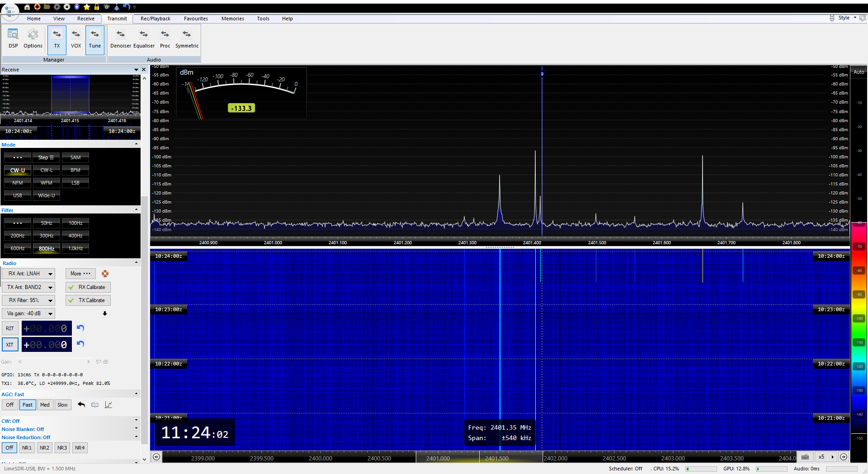Click the yellow star favourites icon
The height and width of the screenshot is (474, 868).
(x=86, y=7)
